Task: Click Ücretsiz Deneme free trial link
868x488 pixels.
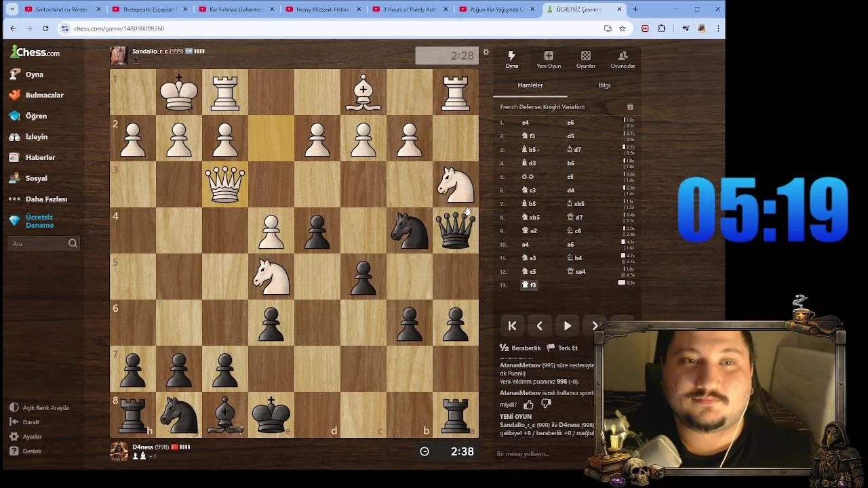Action: pos(39,221)
